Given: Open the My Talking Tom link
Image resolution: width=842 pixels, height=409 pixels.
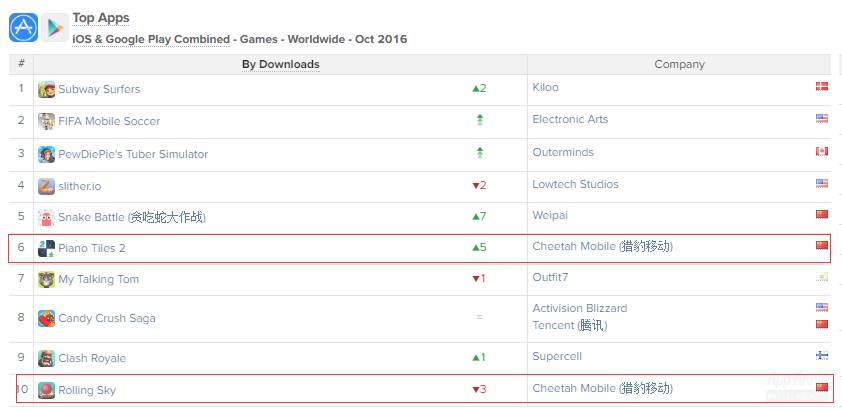Looking at the screenshot, I should [98, 279].
